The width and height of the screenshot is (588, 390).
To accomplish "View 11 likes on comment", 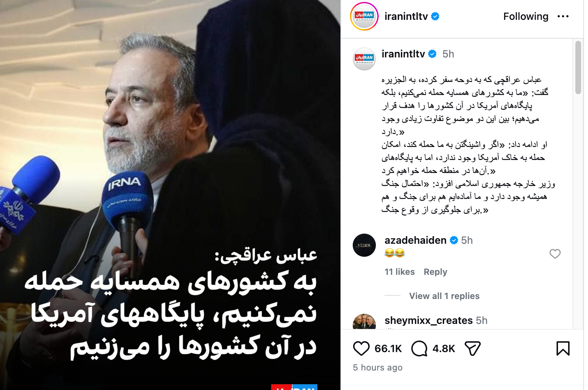I will 400,272.
